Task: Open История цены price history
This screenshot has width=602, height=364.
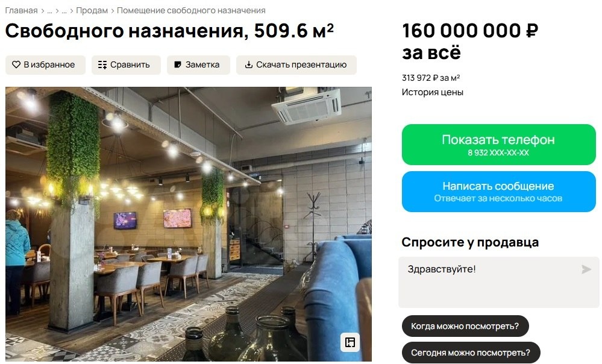Action: pyautogui.click(x=432, y=92)
